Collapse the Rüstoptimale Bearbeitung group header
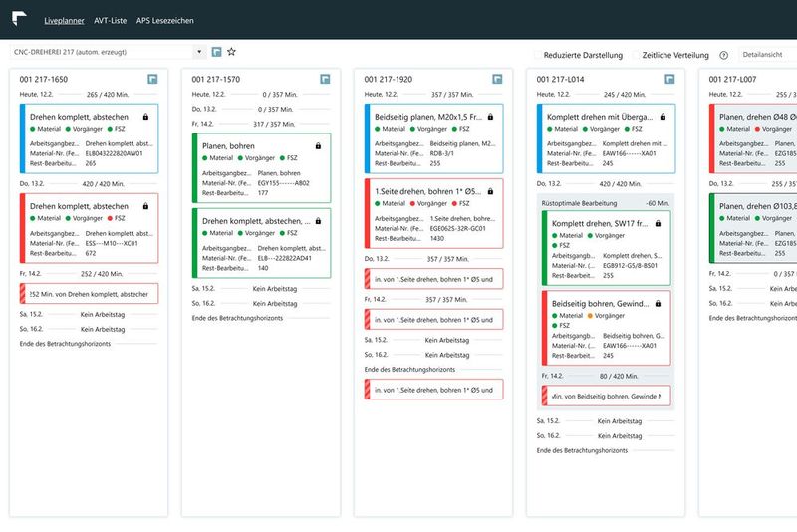797x532 pixels. tap(606, 203)
